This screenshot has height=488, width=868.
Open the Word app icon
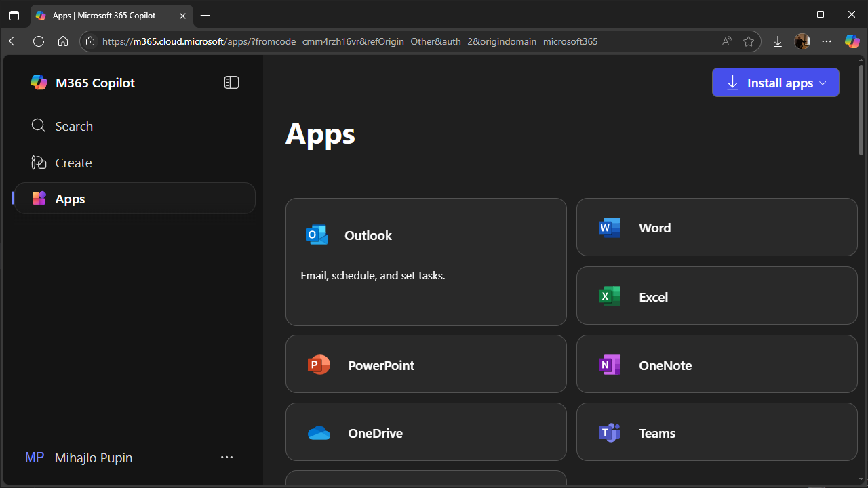point(610,228)
